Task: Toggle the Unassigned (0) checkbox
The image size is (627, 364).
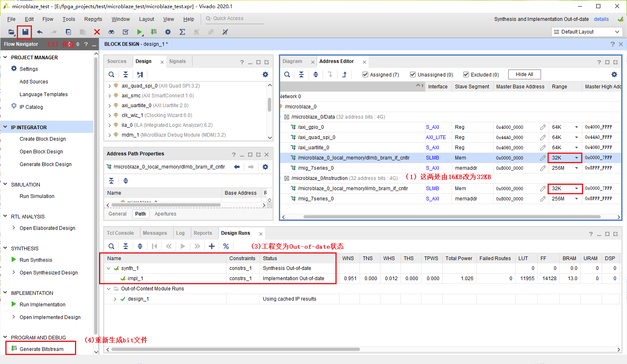Action: point(413,74)
